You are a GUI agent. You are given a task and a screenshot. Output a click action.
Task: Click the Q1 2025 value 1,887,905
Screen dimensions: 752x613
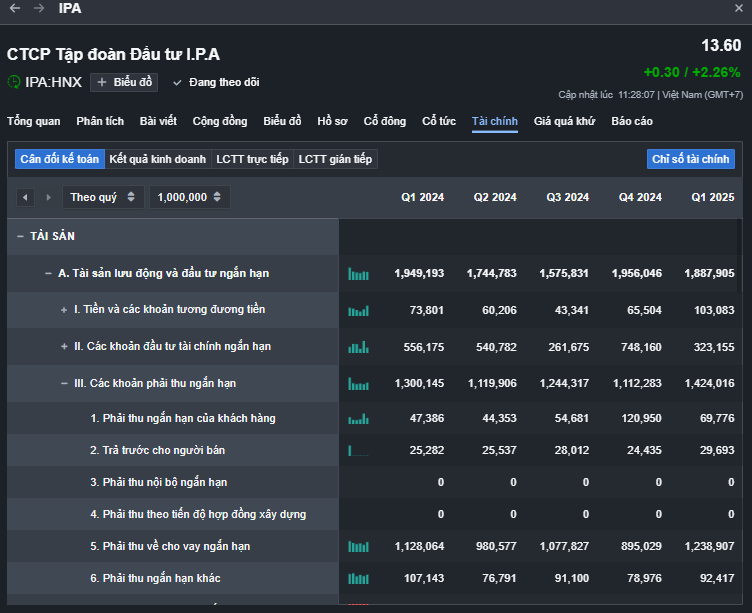709,273
